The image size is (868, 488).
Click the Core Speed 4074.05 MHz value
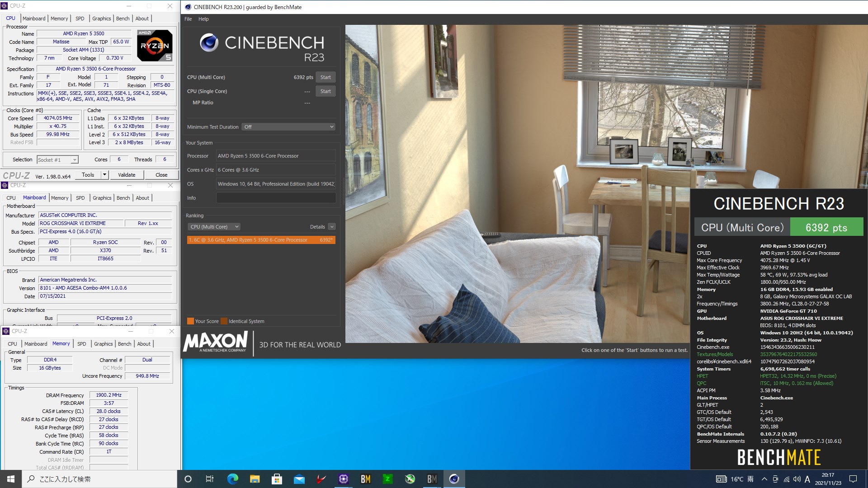coord(58,118)
